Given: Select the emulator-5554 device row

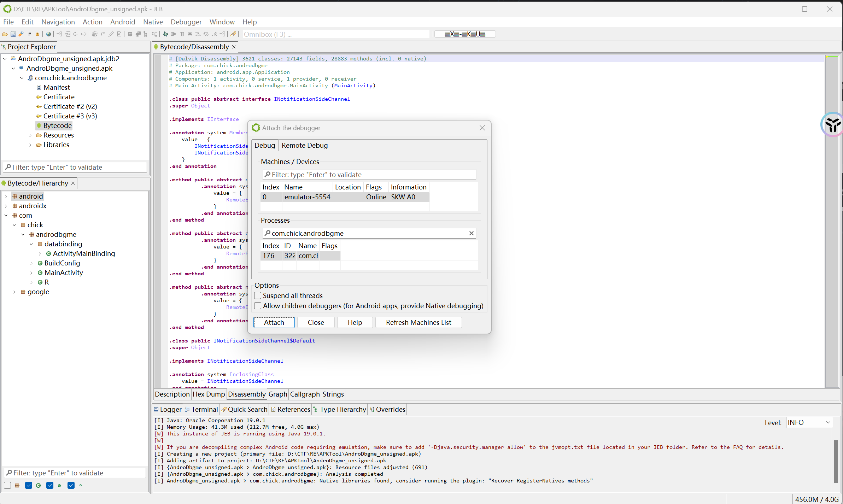Looking at the screenshot, I should click(307, 197).
